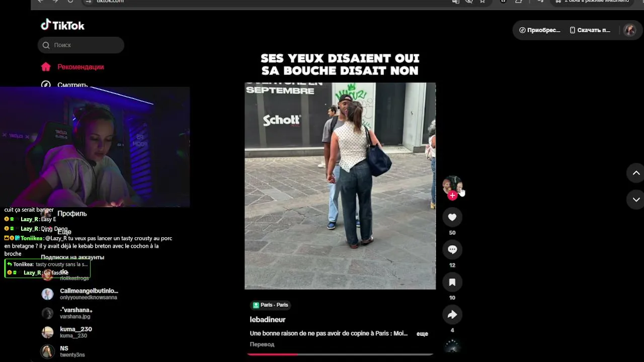Screen dimensions: 644x362
Task: Go to the previous video with the up chevron
Action: 636,173
